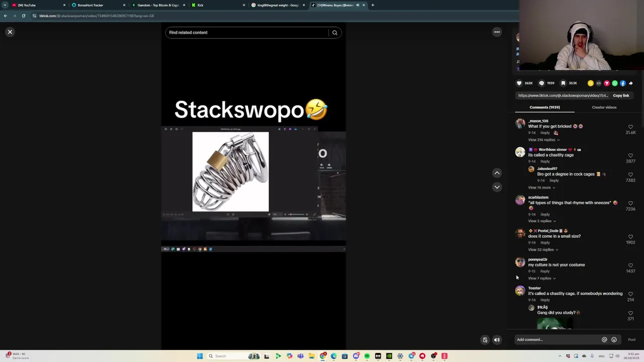Share to Facebook
The image size is (644, 362).
[622, 83]
